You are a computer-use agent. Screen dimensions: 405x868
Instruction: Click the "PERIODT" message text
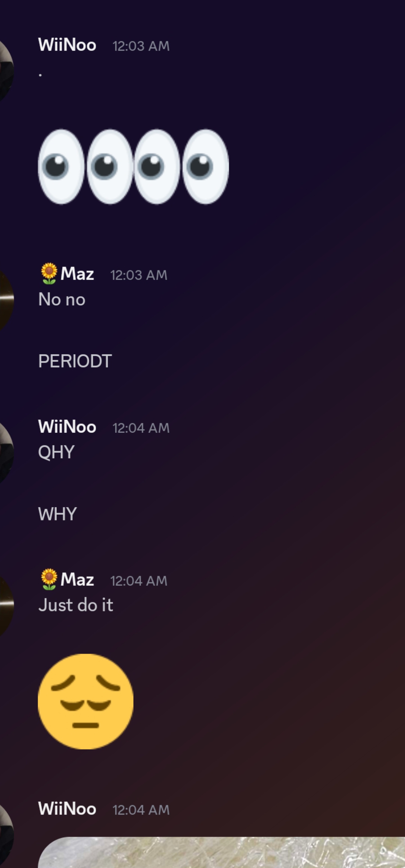[75, 361]
